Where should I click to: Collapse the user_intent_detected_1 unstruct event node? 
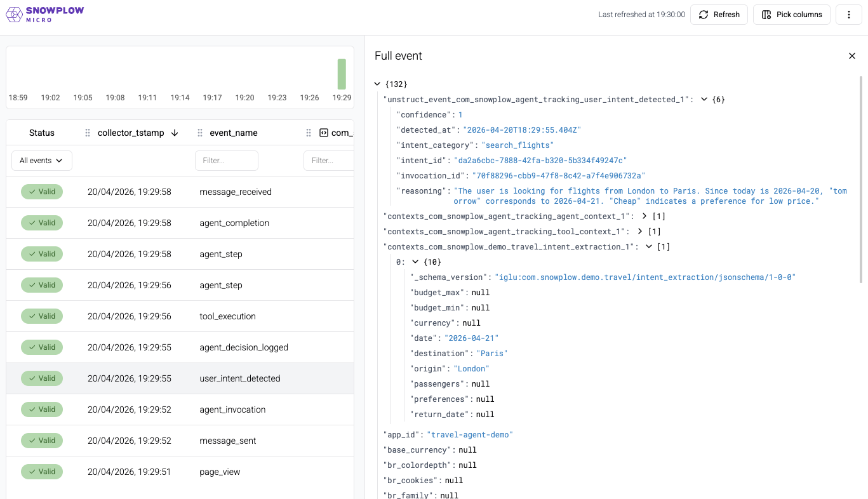[704, 100]
